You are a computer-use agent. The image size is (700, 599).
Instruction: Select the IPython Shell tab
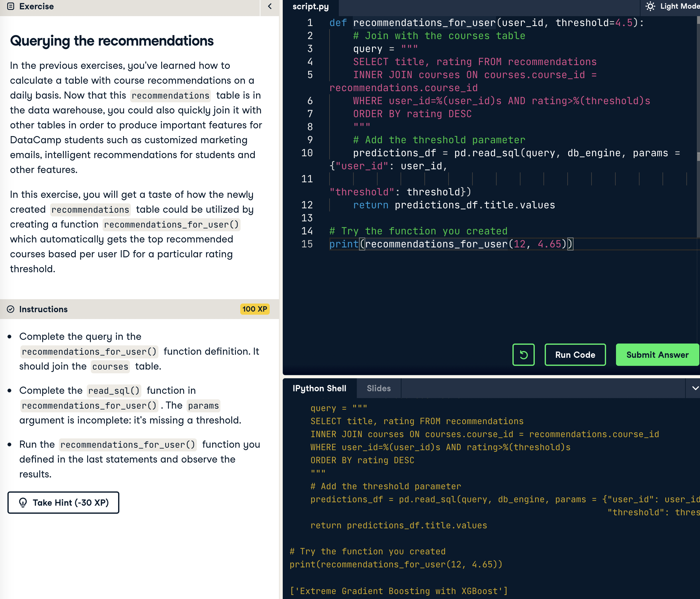point(319,388)
